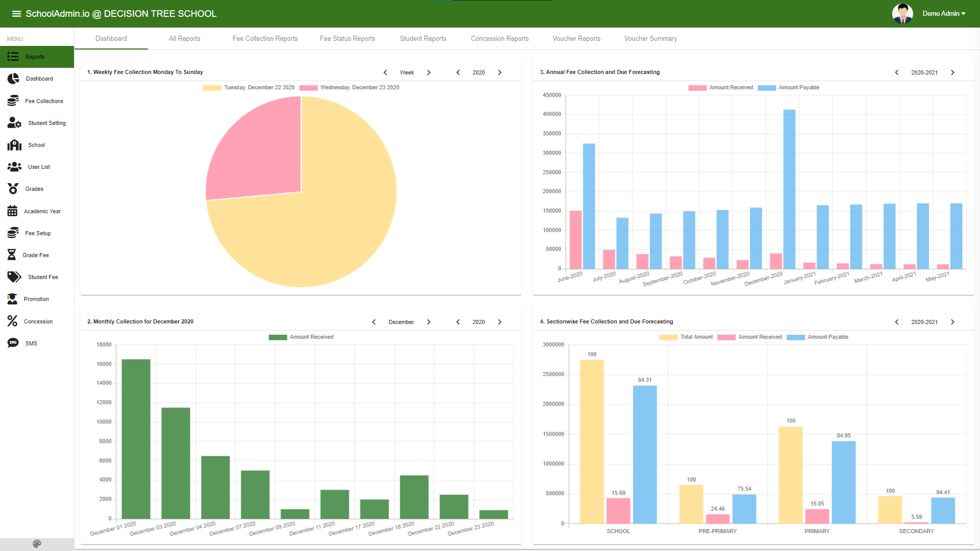980x551 pixels.
Task: Go to previous year in monthly chart
Action: point(458,322)
